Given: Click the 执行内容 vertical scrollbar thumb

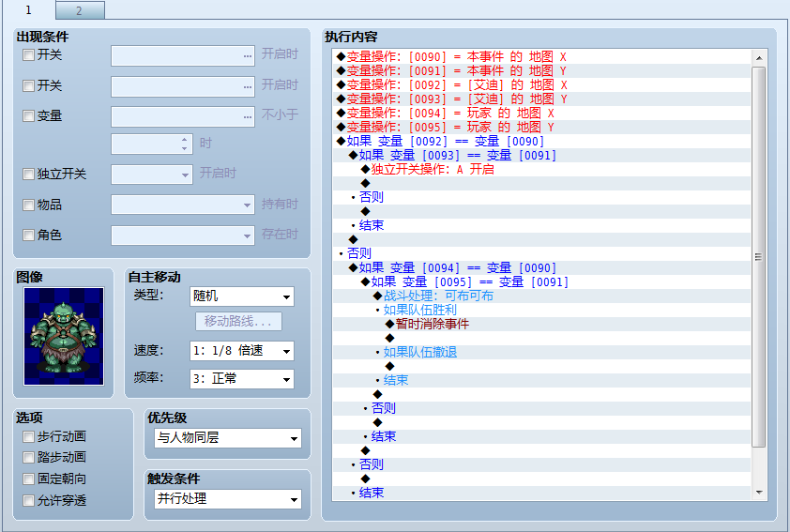Looking at the screenshot, I should [759, 257].
